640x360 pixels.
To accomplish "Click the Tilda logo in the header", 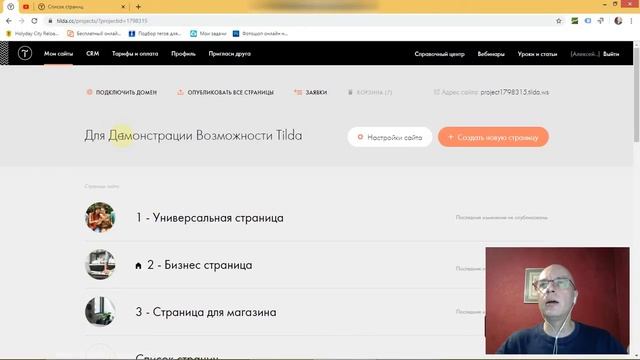I will 24,53.
